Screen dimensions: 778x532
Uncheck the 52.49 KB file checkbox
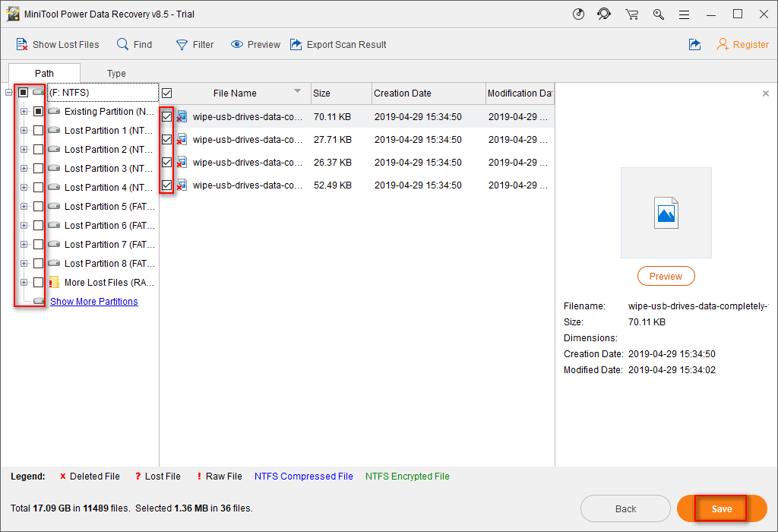pos(166,185)
